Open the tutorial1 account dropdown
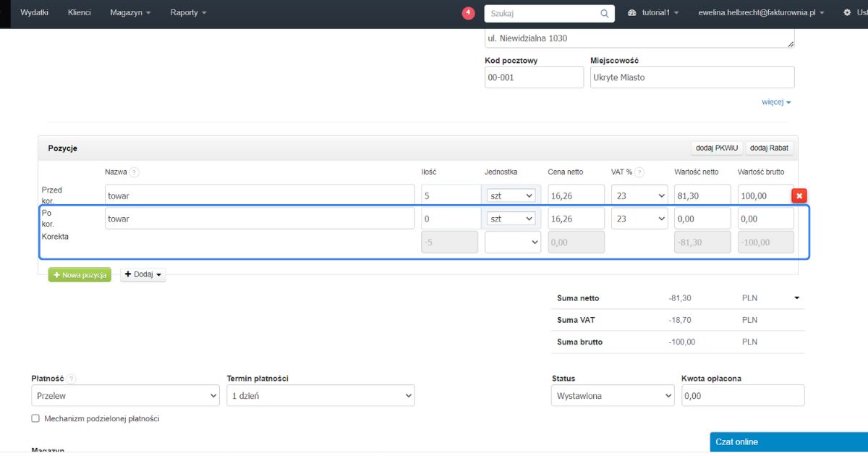The image size is (868, 456). pyautogui.click(x=654, y=13)
